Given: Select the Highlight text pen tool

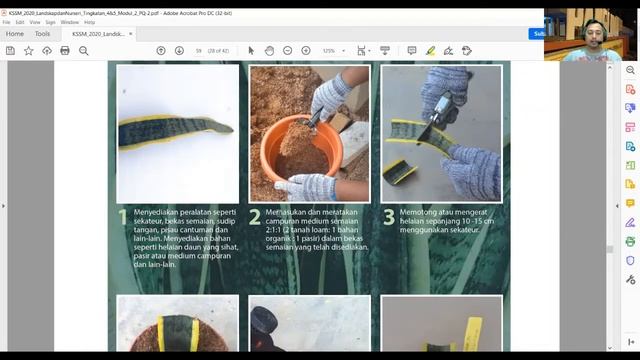Looking at the screenshot, I should coord(430,51).
